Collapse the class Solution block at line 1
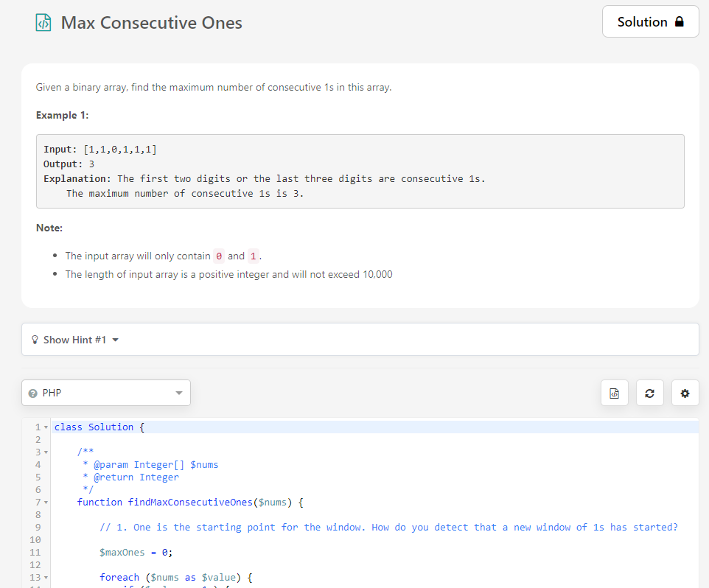This screenshot has height=588, width=709. pos(46,427)
